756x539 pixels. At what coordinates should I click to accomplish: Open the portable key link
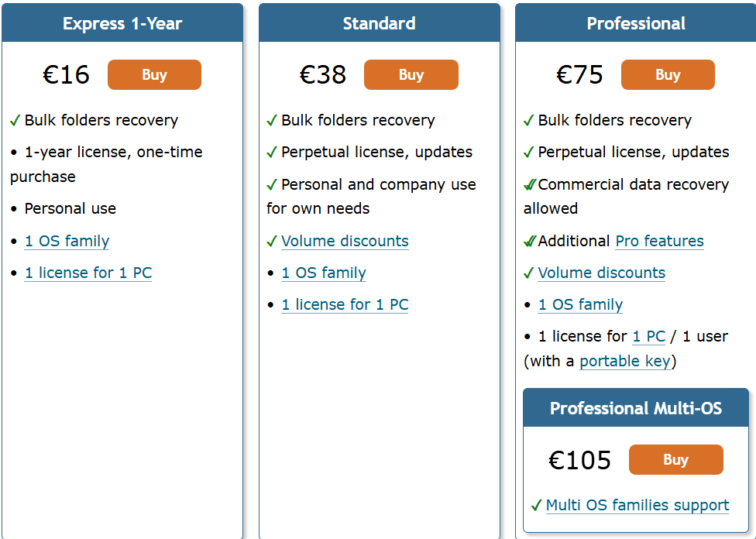pyautogui.click(x=624, y=361)
